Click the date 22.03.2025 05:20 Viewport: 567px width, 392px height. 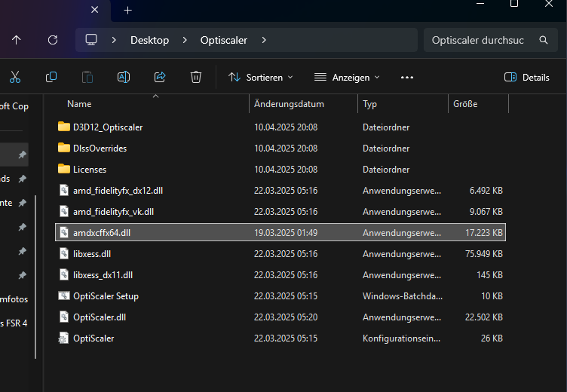click(x=286, y=317)
